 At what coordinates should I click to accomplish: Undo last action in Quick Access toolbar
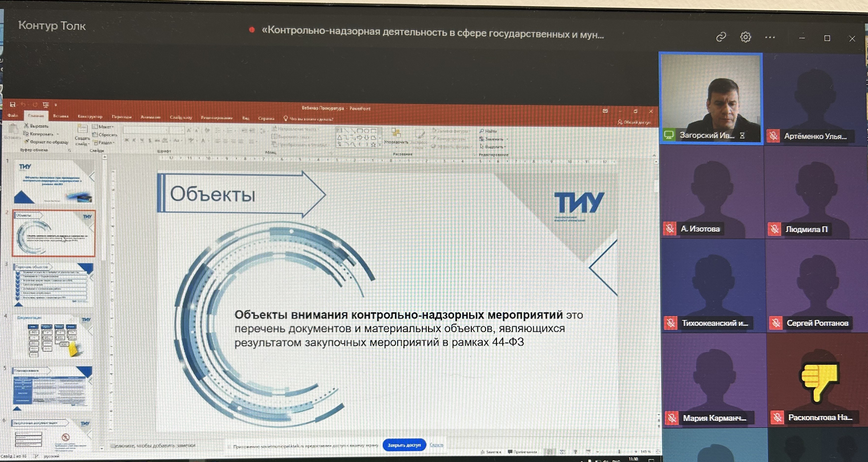click(23, 104)
